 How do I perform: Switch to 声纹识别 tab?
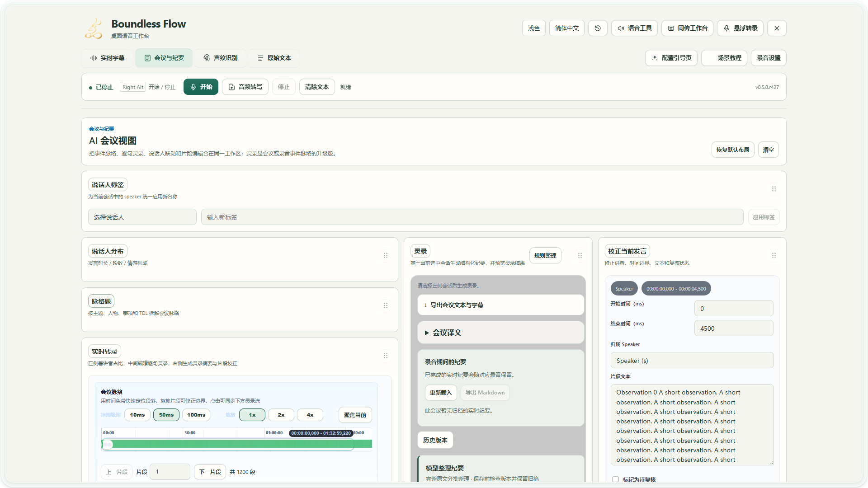[x=220, y=58]
